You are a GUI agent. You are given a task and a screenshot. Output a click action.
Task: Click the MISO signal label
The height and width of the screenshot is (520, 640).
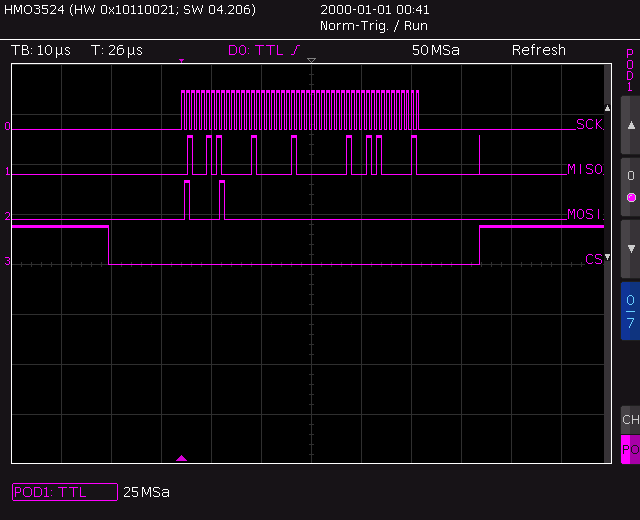[585, 169]
